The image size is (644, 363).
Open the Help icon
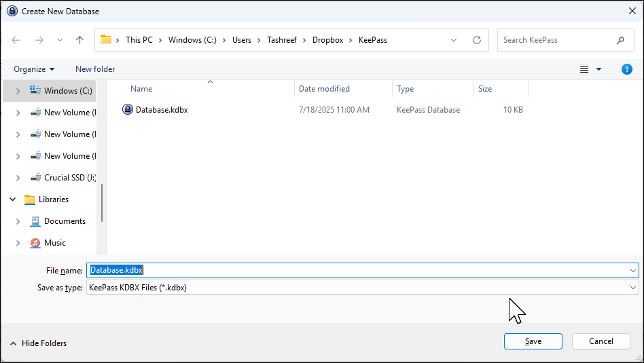point(627,69)
